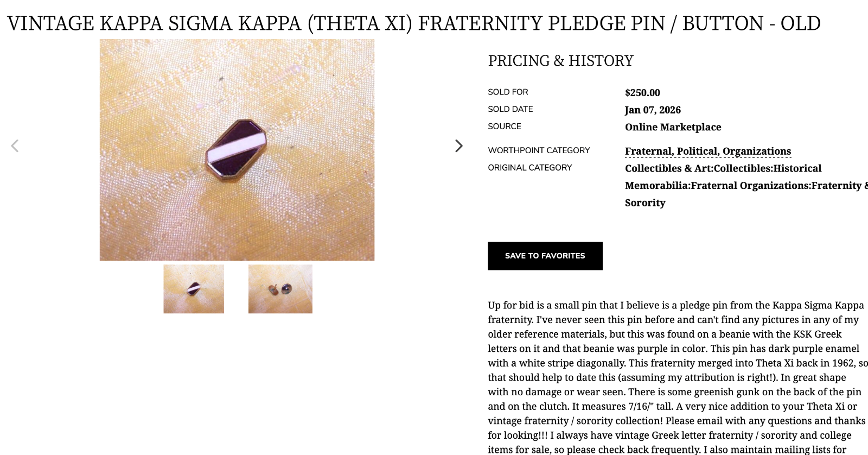Select the SOLD FOR label
Screen dimensions: 868x455
[508, 92]
